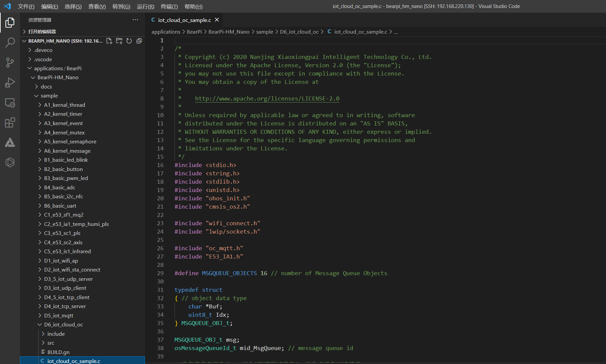Expand the A1_kernal_thread folder
Image resolution: width=606 pixels, height=364 pixels.
[x=82, y=105]
